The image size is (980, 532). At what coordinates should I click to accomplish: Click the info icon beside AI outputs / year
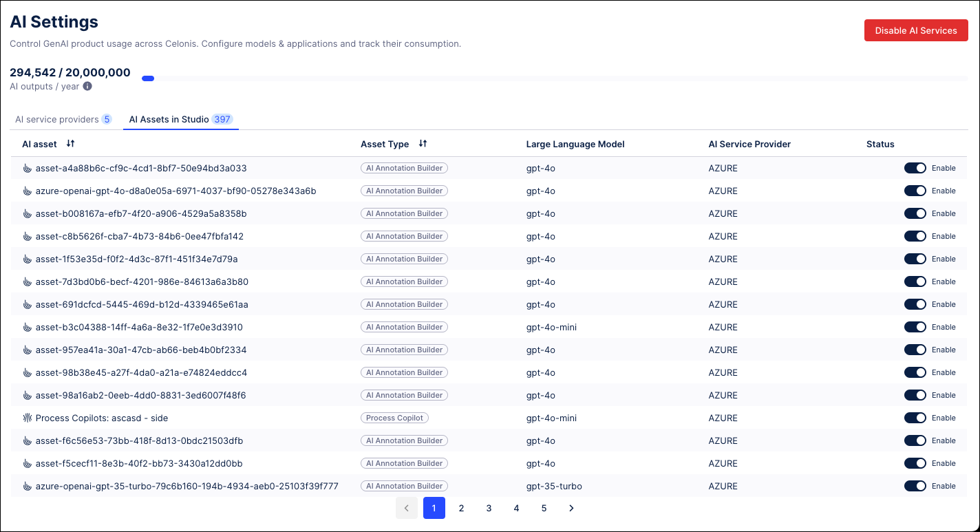pos(87,87)
